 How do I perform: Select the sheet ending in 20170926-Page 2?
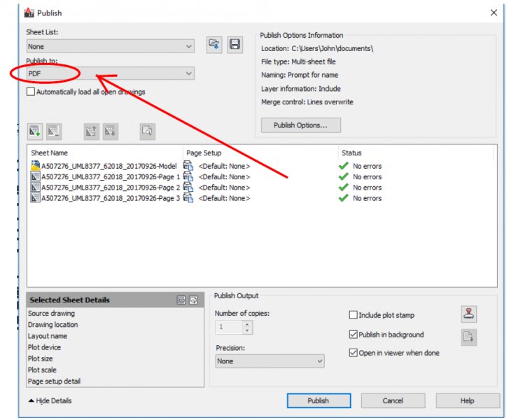(x=111, y=188)
